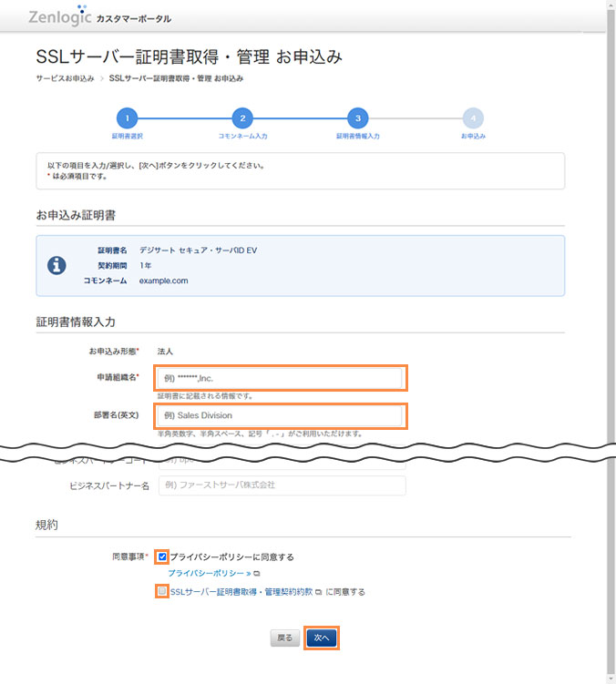Click the step 3 証明書情報入力 circle
Image resolution: width=616 pixels, height=684 pixels.
tap(357, 117)
